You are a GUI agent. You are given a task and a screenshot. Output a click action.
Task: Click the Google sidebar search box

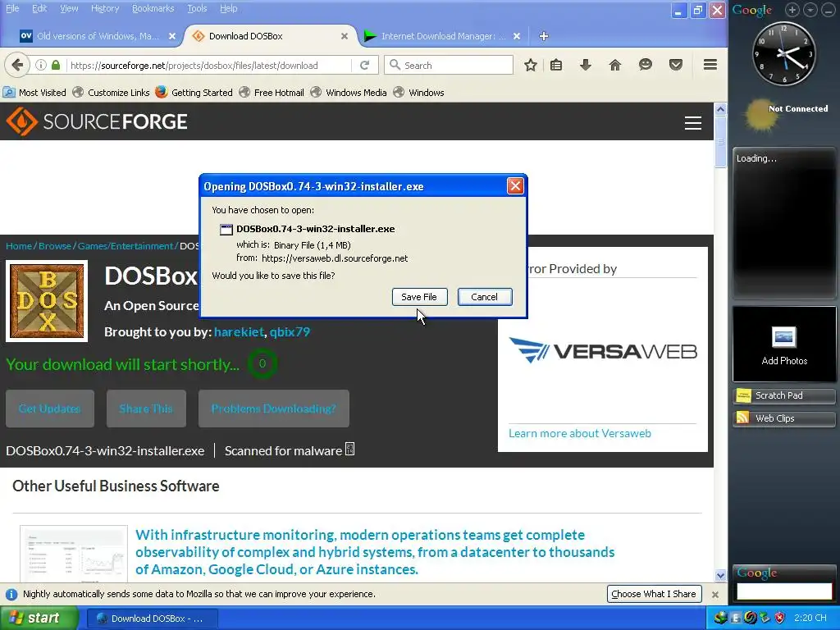pyautogui.click(x=784, y=591)
